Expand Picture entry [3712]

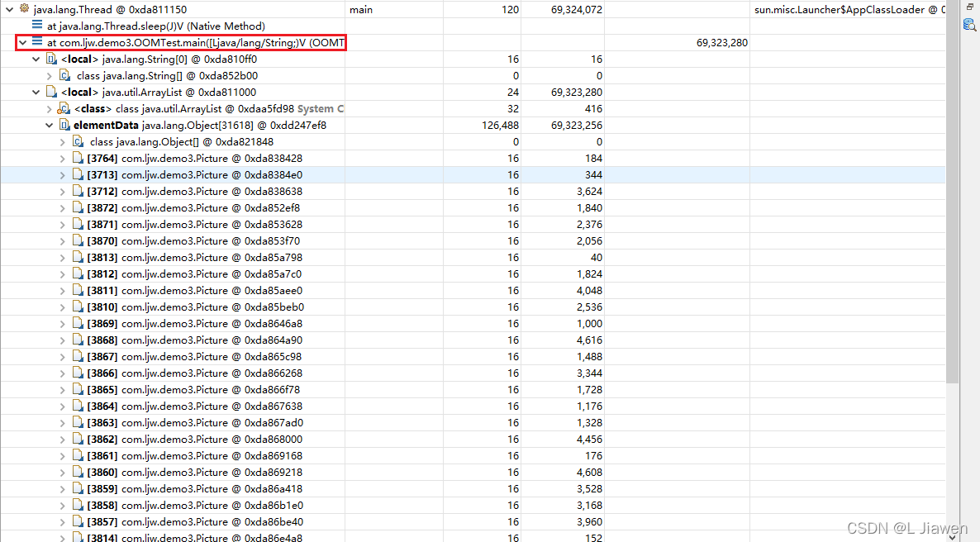point(63,192)
